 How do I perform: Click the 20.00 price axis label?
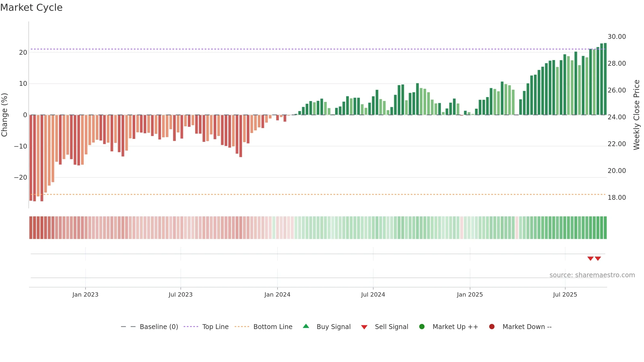click(x=617, y=171)
